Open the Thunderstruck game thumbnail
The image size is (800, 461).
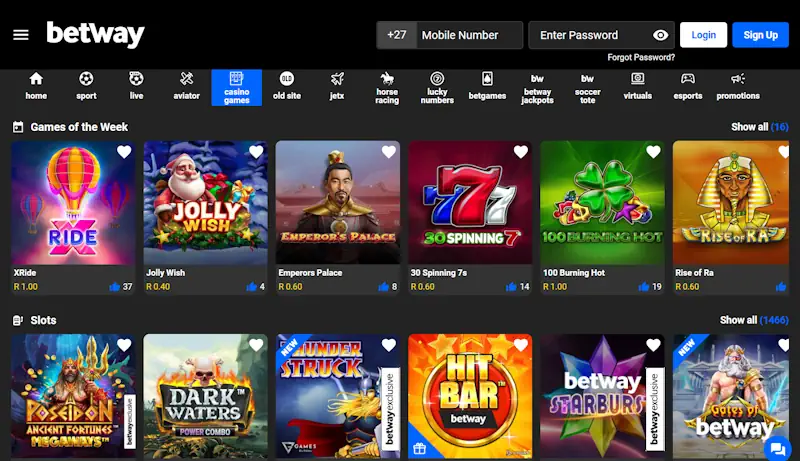(338, 396)
